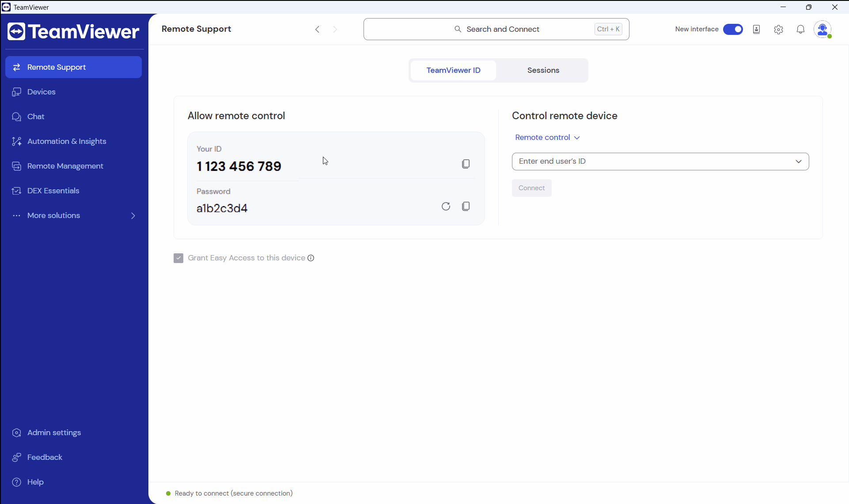849x504 pixels.
Task: Click the TeamViewer logo in sidebar
Action: pyautogui.click(x=73, y=31)
